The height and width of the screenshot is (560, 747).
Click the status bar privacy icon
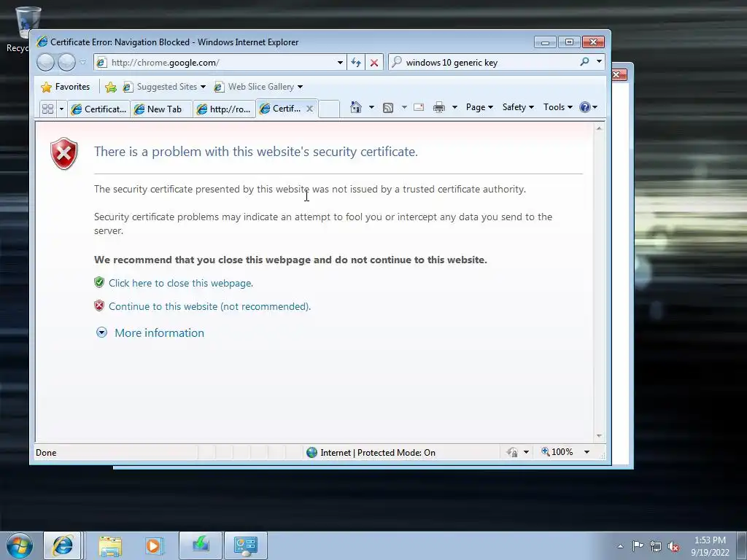point(513,452)
